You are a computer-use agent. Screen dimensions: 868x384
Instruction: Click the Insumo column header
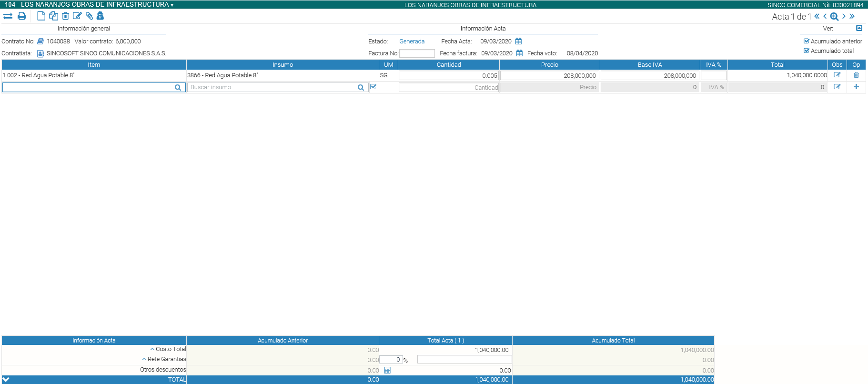pyautogui.click(x=283, y=64)
